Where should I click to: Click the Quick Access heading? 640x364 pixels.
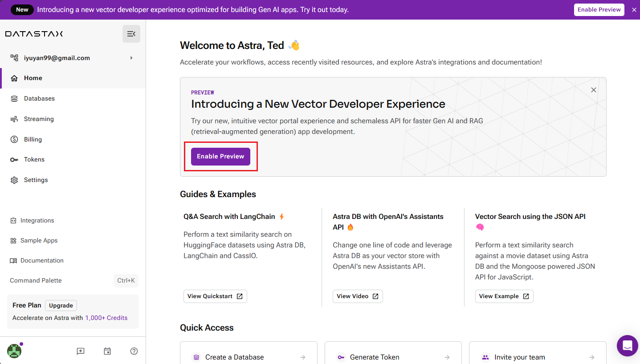[207, 328]
